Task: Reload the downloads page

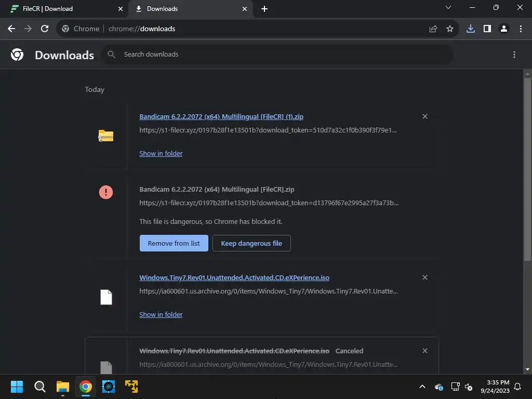Action: click(45, 29)
